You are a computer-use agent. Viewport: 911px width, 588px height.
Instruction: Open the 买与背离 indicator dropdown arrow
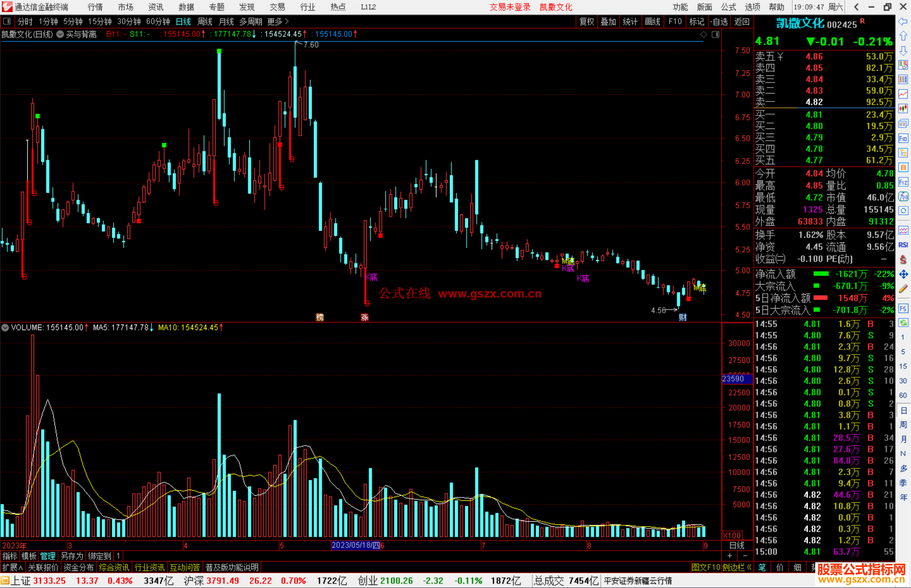point(60,34)
